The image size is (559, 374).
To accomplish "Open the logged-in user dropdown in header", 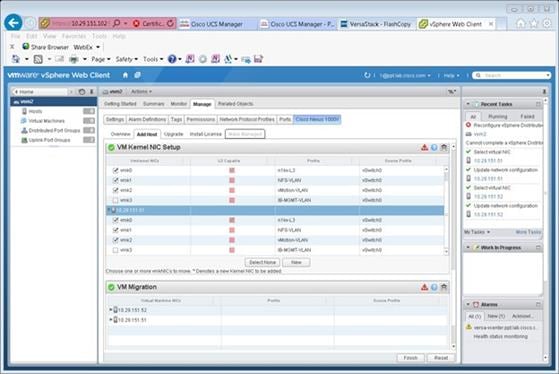I will (x=405, y=76).
